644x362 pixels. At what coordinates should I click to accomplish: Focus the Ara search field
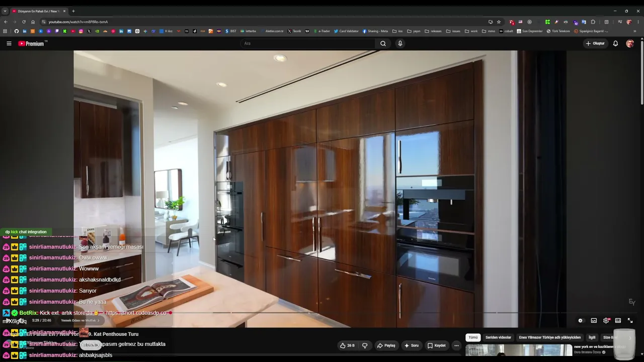[308, 43]
